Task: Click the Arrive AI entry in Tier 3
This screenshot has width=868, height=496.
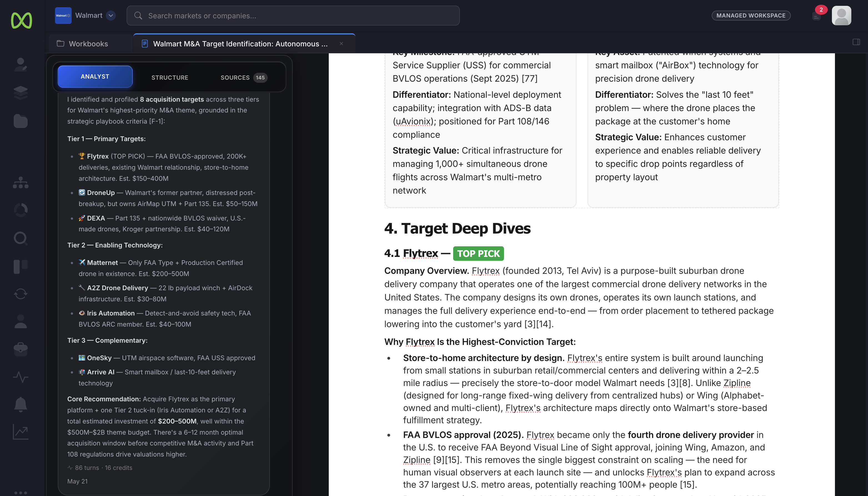Action: [x=157, y=377]
